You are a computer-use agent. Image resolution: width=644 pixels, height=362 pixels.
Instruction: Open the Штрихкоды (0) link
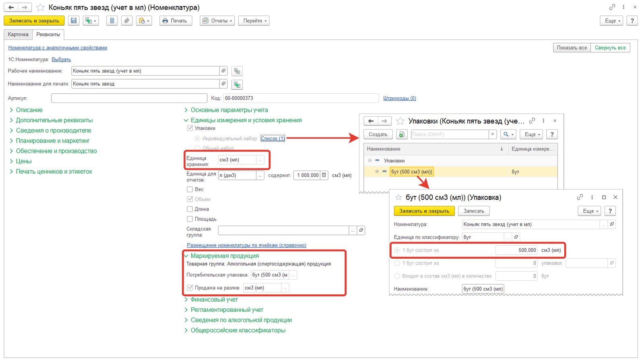pyautogui.click(x=399, y=98)
